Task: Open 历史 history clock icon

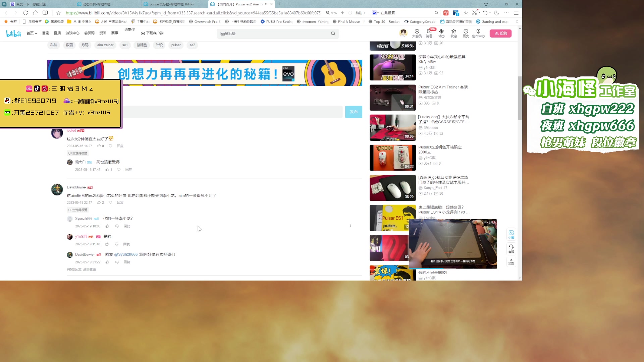Action: 466,33
